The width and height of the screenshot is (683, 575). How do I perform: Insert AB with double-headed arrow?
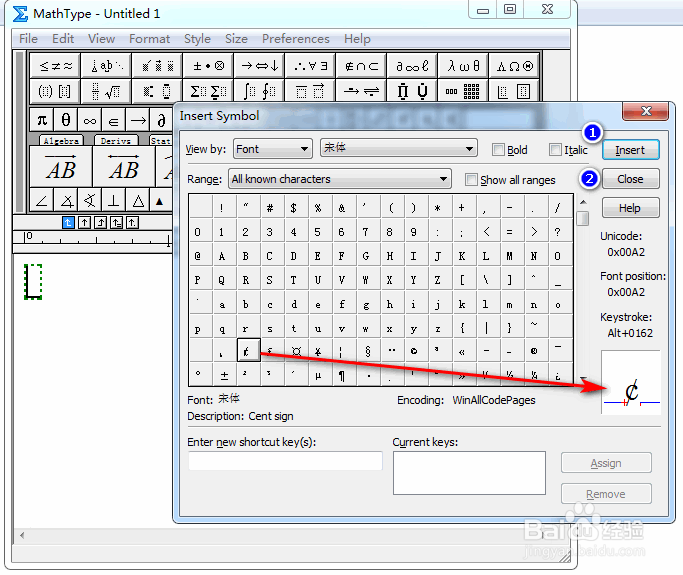124,167
